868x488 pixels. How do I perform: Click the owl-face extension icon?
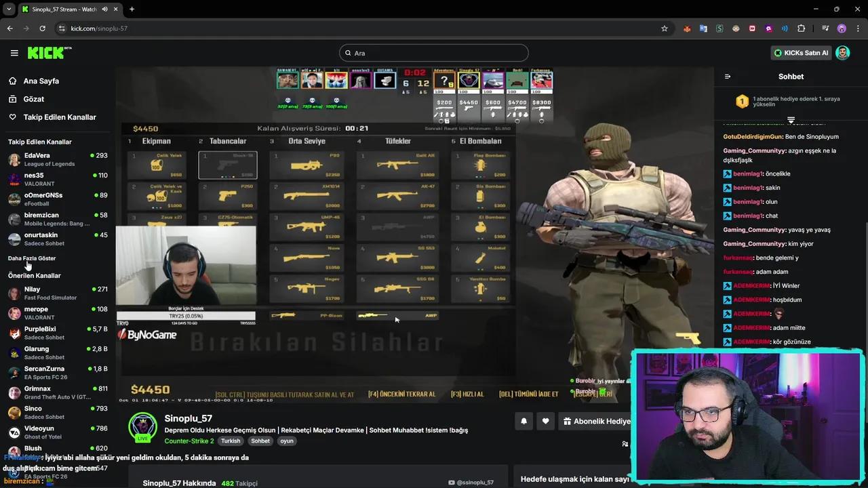point(736,28)
